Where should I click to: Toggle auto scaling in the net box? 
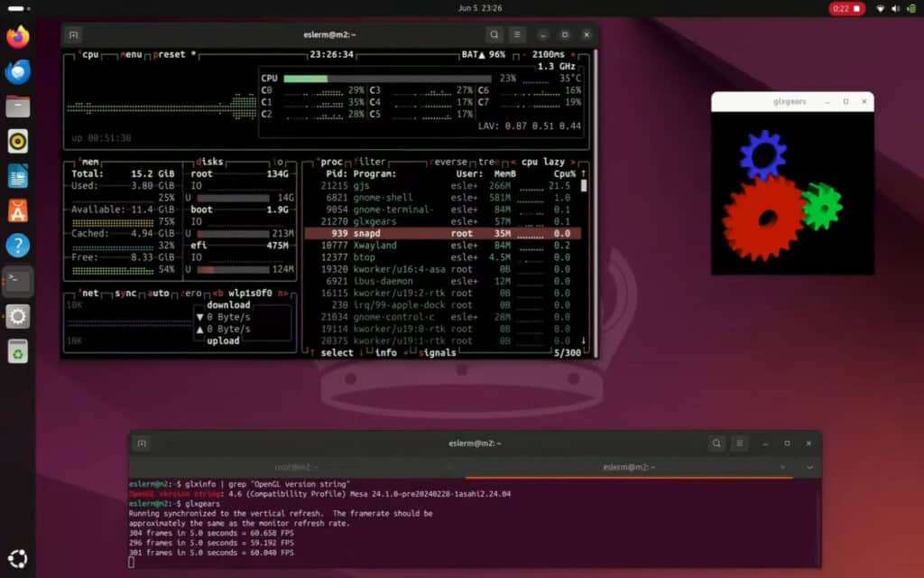click(160, 294)
